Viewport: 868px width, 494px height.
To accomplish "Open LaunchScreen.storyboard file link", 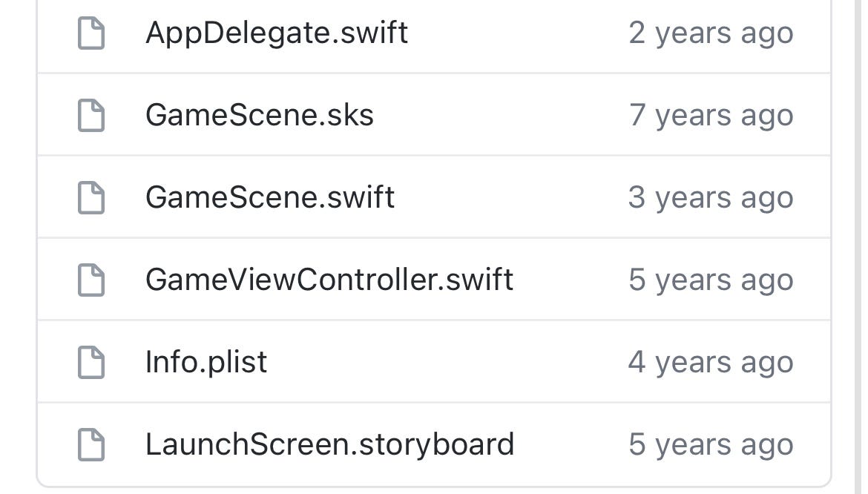I will pyautogui.click(x=329, y=445).
